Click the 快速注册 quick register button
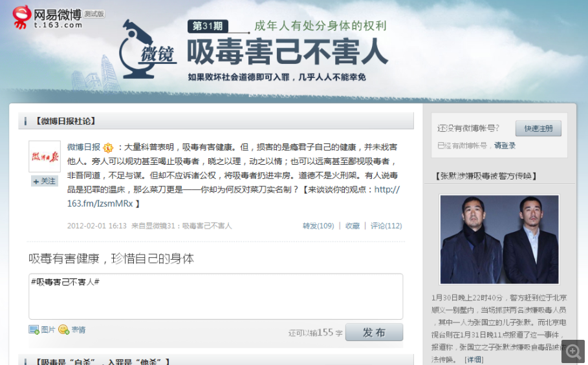Image resolution: width=588 pixels, height=365 pixels. tap(538, 129)
